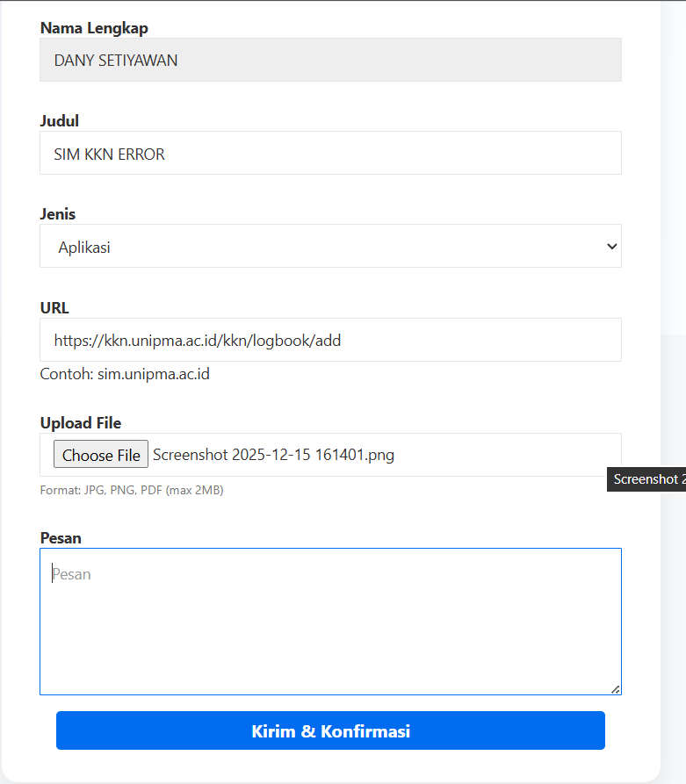The image size is (686, 784).
Task: Click the selected file name Screenshot 2025-12-15 161401.png
Action: (273, 455)
